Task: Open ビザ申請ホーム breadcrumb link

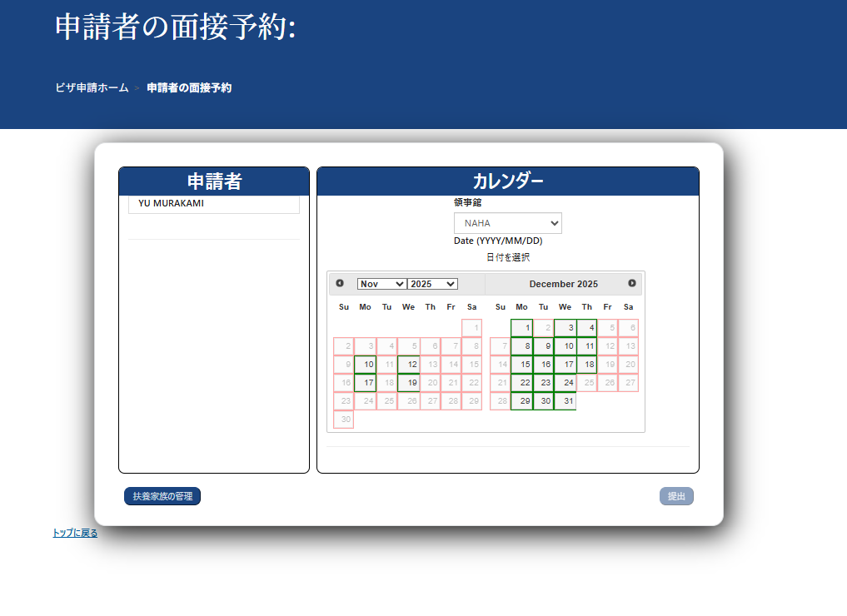Action: pos(92,87)
